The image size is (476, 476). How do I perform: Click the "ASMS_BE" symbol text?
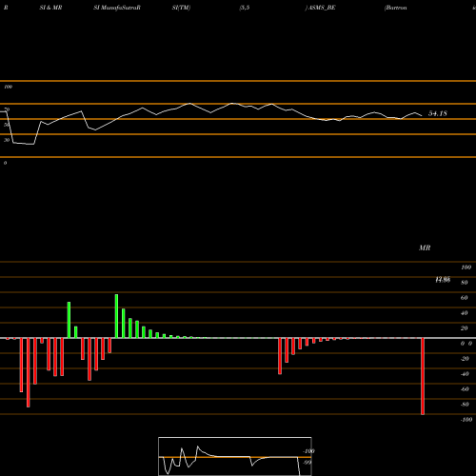coord(322,8)
